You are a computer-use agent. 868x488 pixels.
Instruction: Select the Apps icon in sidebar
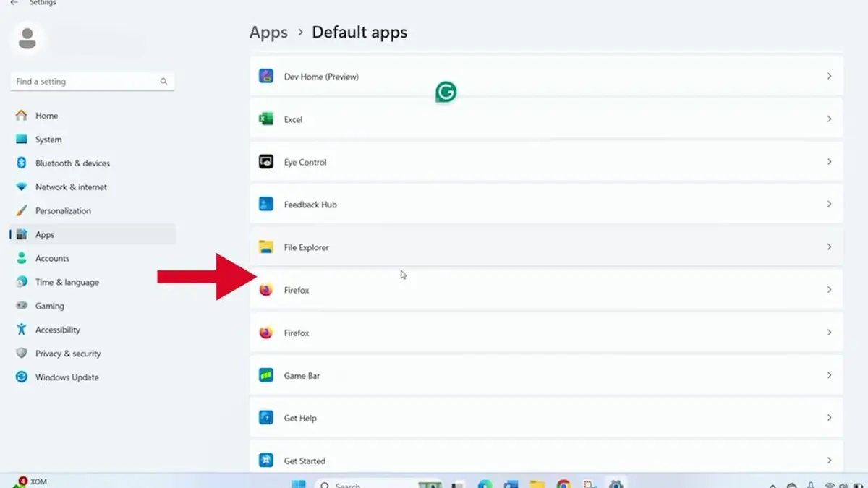click(x=22, y=235)
